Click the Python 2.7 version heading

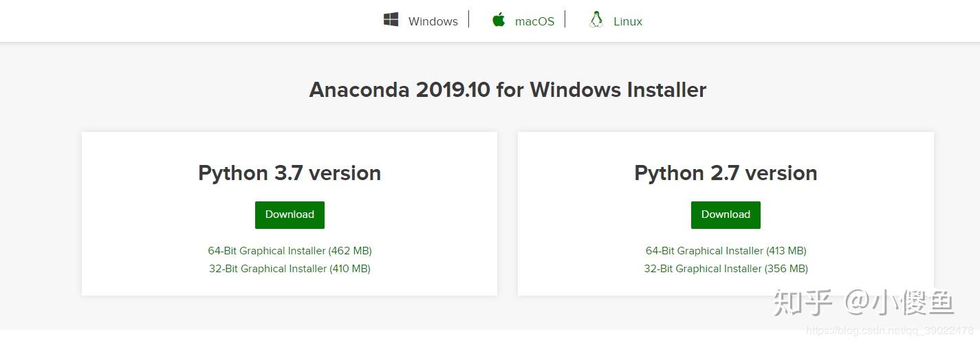pyautogui.click(x=726, y=173)
